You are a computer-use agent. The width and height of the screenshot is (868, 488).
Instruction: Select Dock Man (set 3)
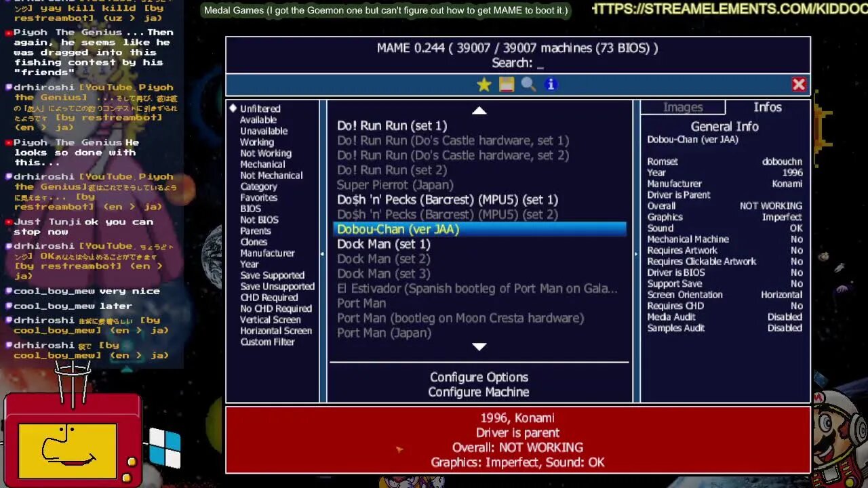pos(479,274)
